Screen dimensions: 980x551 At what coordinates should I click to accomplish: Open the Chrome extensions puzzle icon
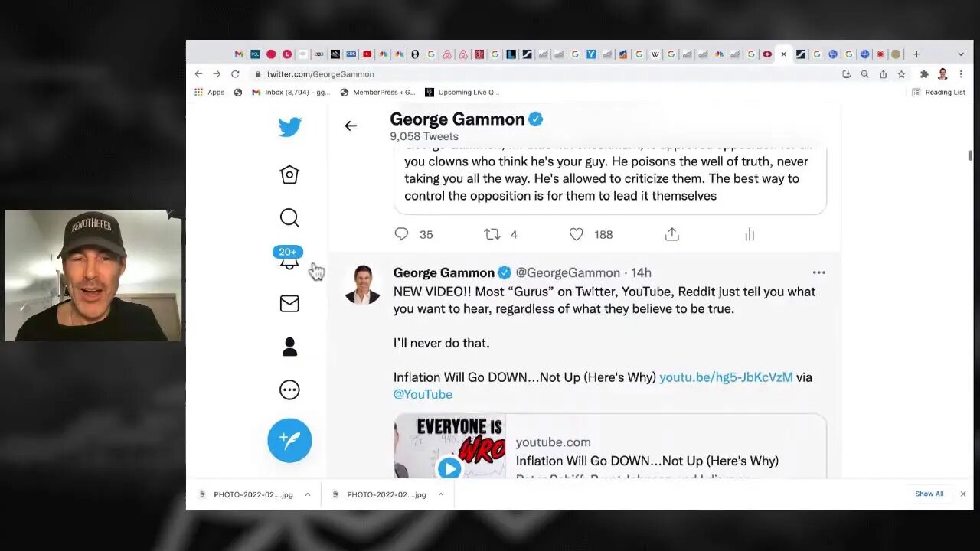[924, 74]
